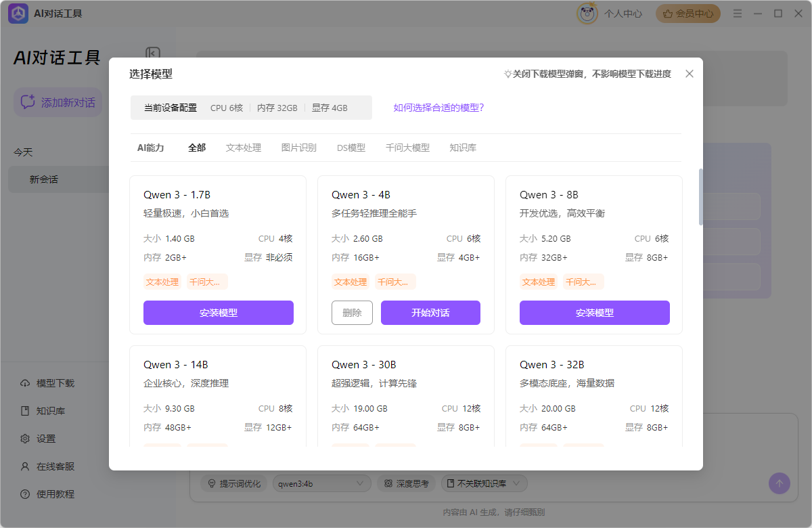This screenshot has height=528, width=812.
Task: Click the 文本处理 tag on Qwen 3 - 8B card
Action: tap(539, 282)
